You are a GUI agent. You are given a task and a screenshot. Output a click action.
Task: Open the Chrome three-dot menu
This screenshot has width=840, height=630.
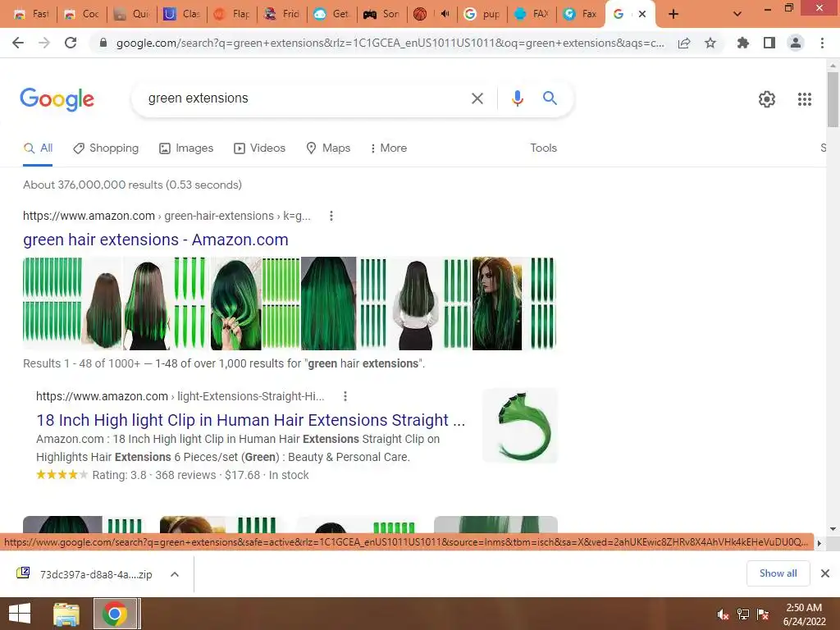point(822,43)
